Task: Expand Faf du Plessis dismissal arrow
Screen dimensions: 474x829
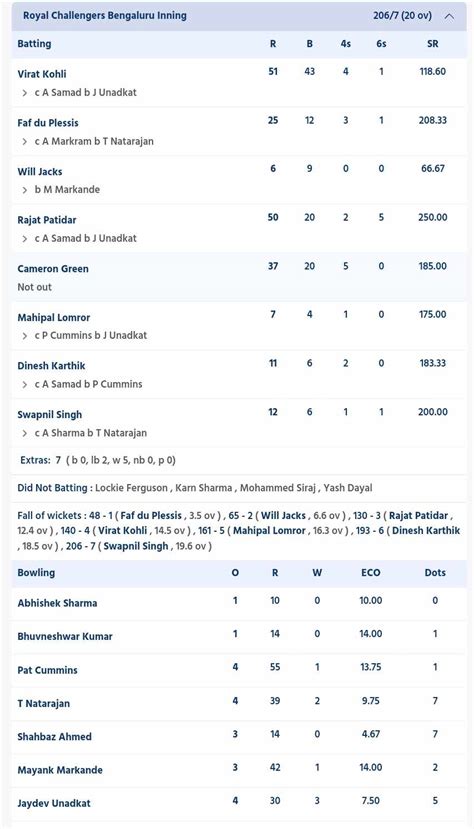Action: click(24, 142)
